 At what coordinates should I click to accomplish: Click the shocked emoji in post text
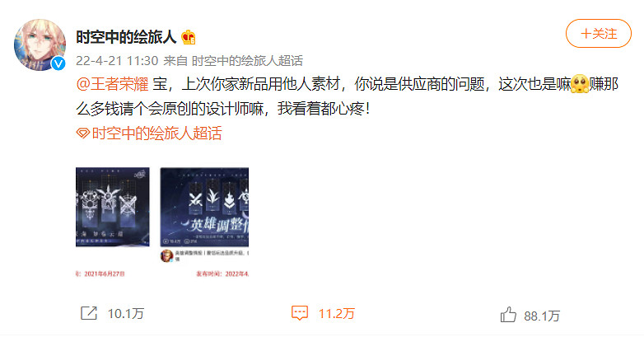580,84
